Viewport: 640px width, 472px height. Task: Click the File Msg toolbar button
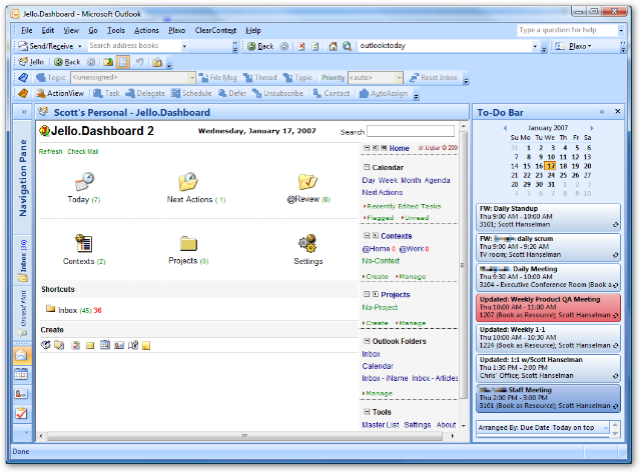pyautogui.click(x=218, y=77)
